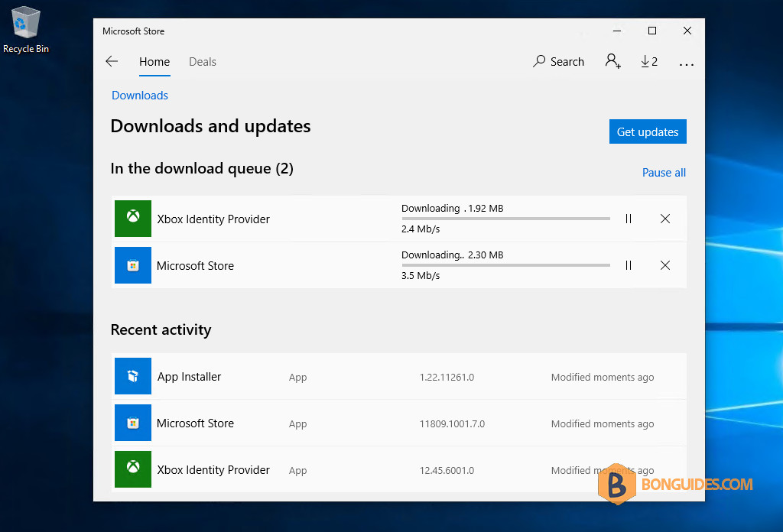Click the Downloads breadcrumb link
Viewport: 783px width, 532px height.
(140, 96)
